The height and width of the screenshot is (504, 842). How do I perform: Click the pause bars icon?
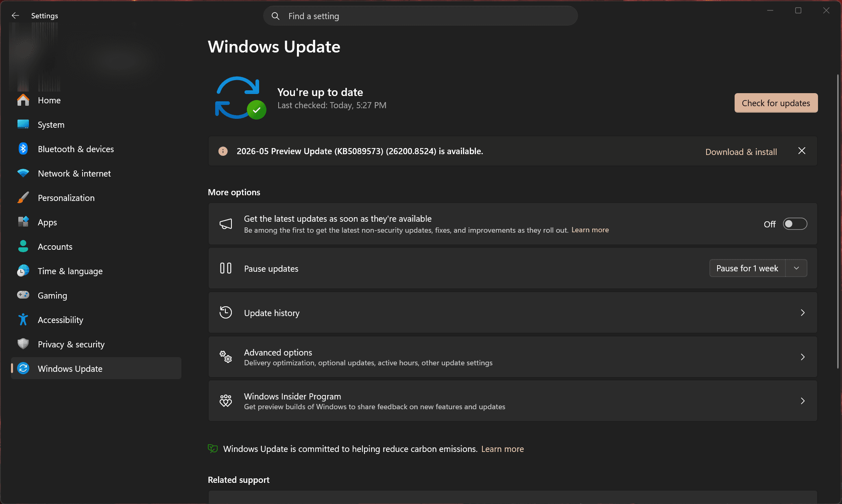[x=226, y=268]
